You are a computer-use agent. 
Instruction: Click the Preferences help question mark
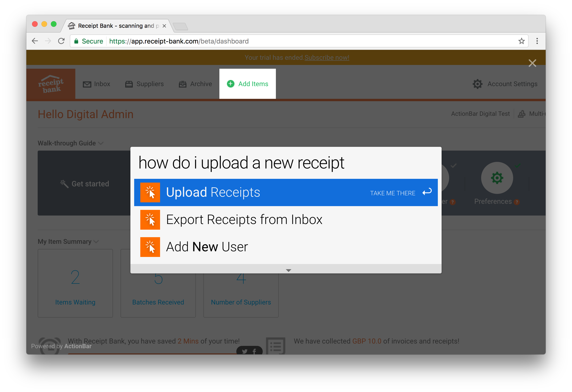(x=517, y=202)
